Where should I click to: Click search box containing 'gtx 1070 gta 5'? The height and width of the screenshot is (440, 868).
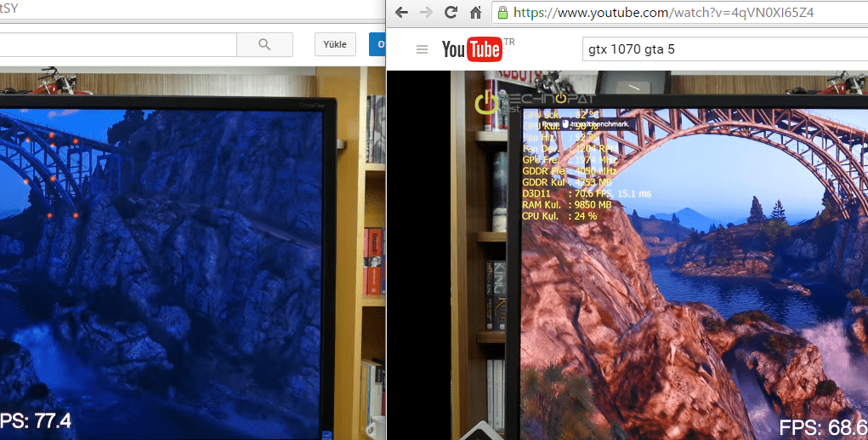pos(725,49)
